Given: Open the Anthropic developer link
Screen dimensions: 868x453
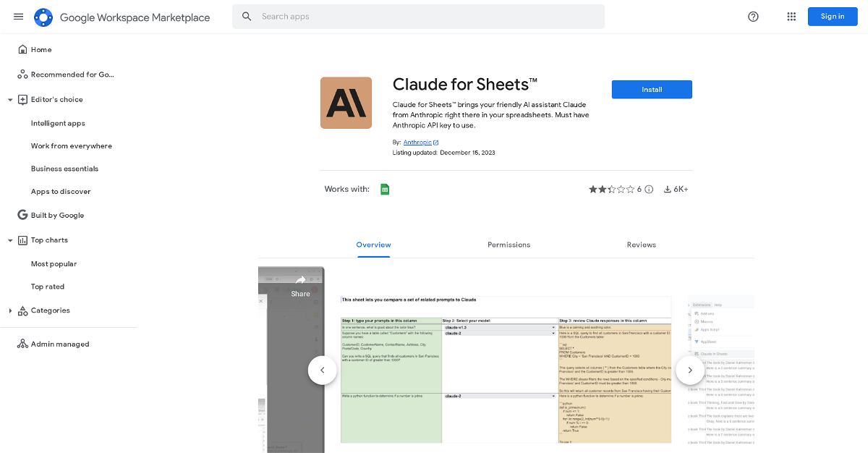Looking at the screenshot, I should [x=417, y=143].
